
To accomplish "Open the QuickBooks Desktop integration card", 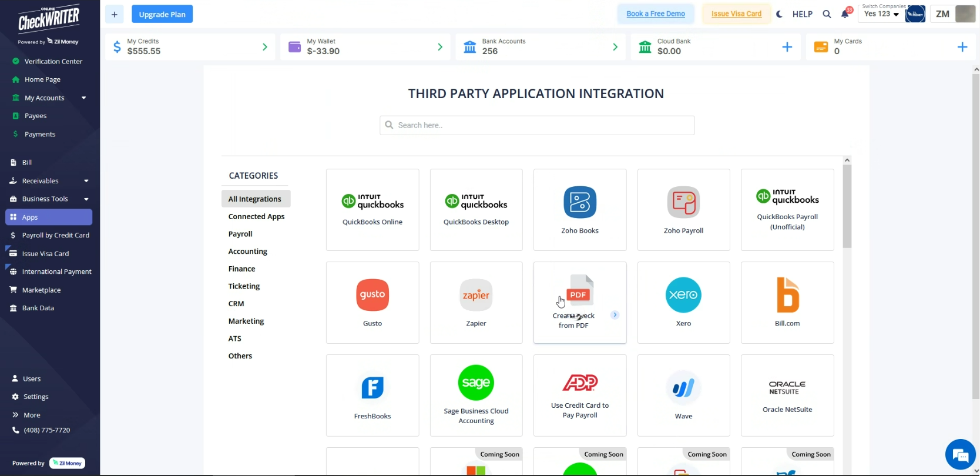I will pyautogui.click(x=476, y=210).
